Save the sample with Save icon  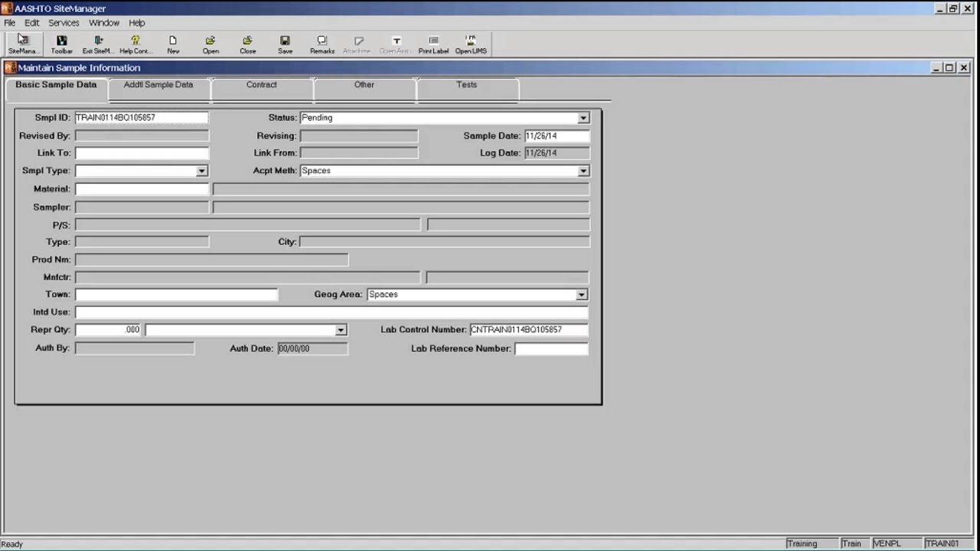click(285, 44)
